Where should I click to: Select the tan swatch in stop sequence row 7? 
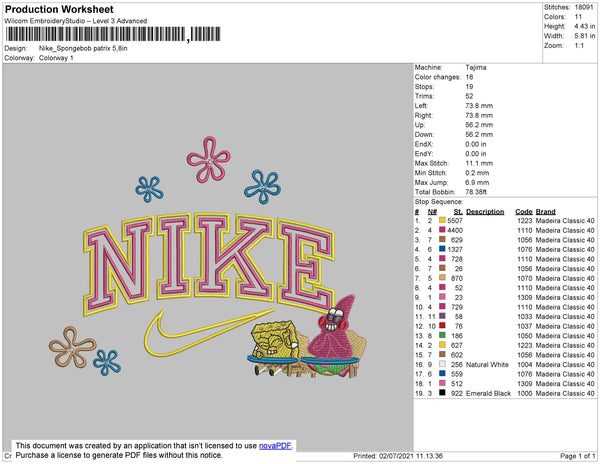coord(442,278)
